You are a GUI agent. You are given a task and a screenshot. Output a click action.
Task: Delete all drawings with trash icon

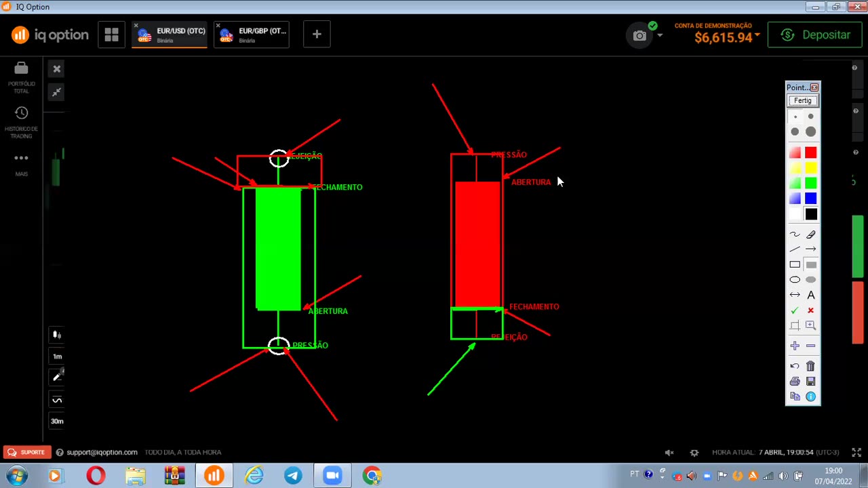[x=811, y=366]
